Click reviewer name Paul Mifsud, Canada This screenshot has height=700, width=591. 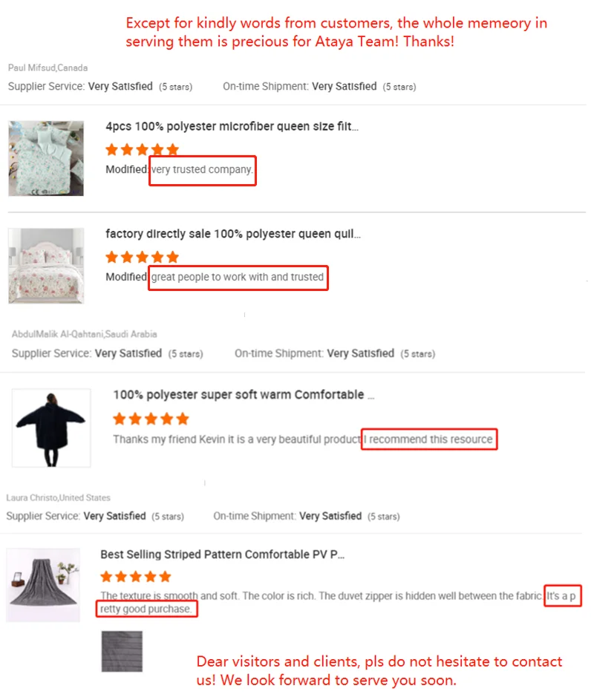pyautogui.click(x=48, y=68)
